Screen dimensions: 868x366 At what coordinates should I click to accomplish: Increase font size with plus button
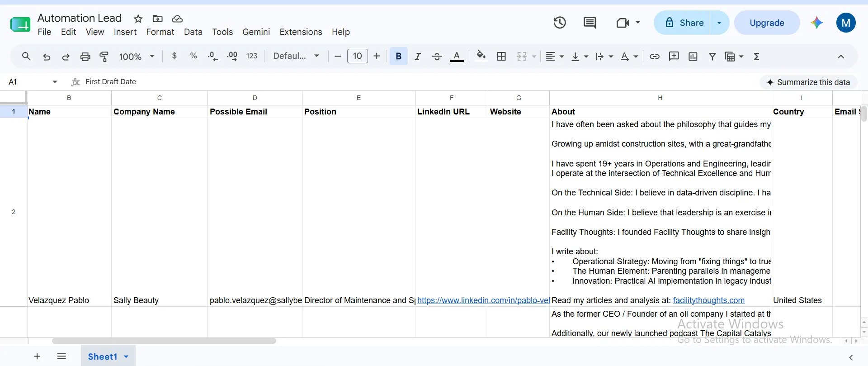(x=377, y=56)
